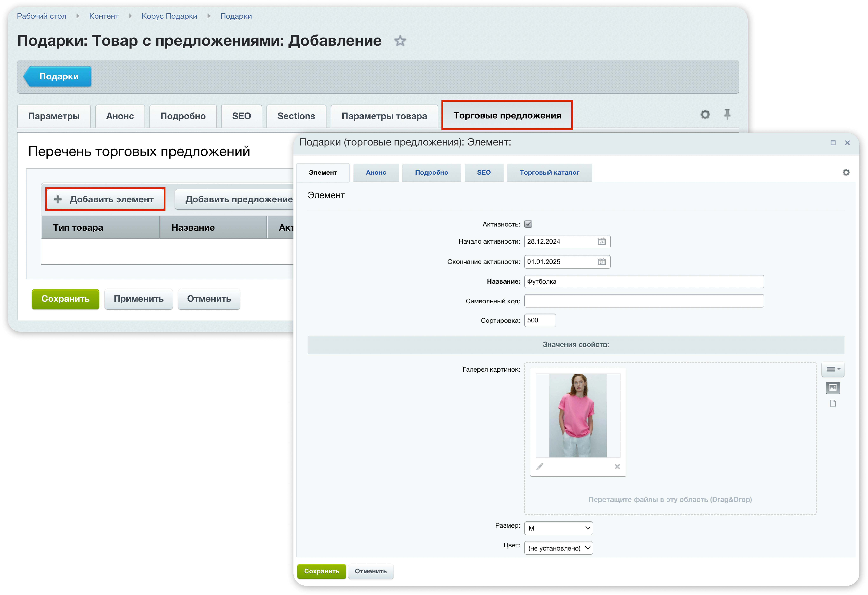Screen dimensions: 868x595
Task: Sort by the Тип товара column header
Action: click(x=101, y=227)
